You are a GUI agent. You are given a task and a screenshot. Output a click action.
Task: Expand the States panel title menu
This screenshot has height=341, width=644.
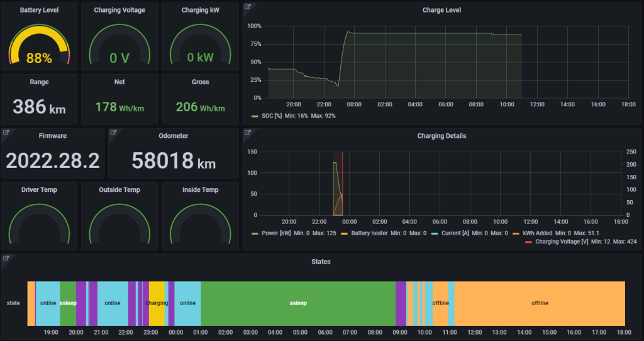(x=321, y=261)
